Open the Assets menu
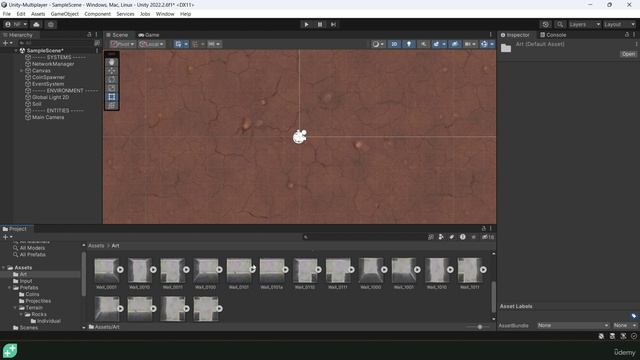Viewport: 640px width, 360px height. [x=38, y=14]
